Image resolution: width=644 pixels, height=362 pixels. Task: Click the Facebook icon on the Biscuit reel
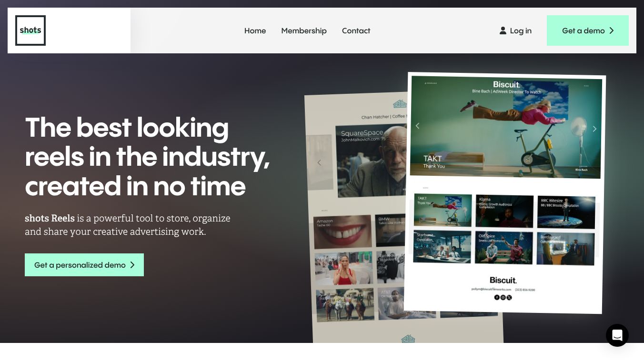(x=497, y=297)
